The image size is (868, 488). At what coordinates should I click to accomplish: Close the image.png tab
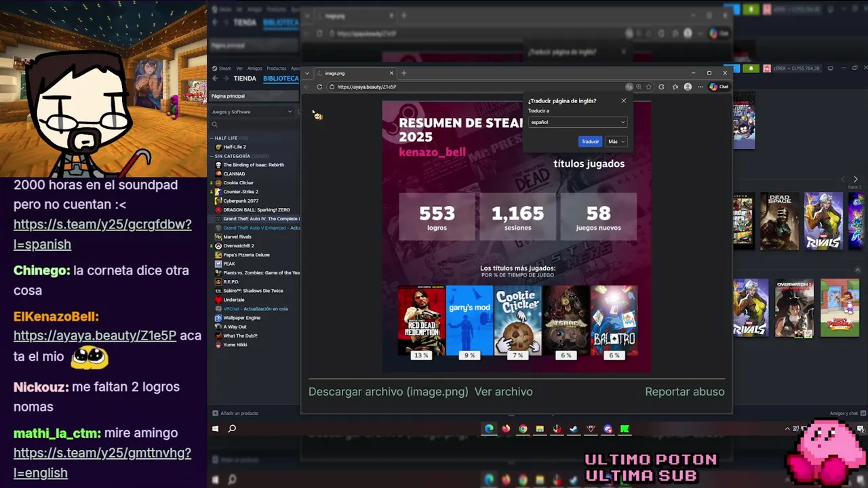point(391,73)
